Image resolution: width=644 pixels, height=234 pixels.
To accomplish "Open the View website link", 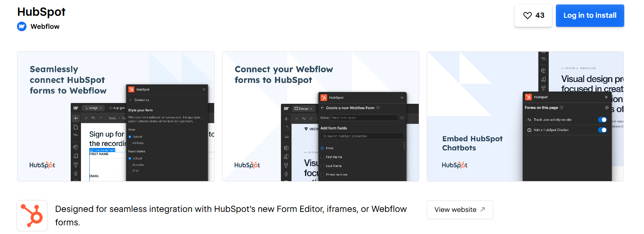I will pos(460,210).
